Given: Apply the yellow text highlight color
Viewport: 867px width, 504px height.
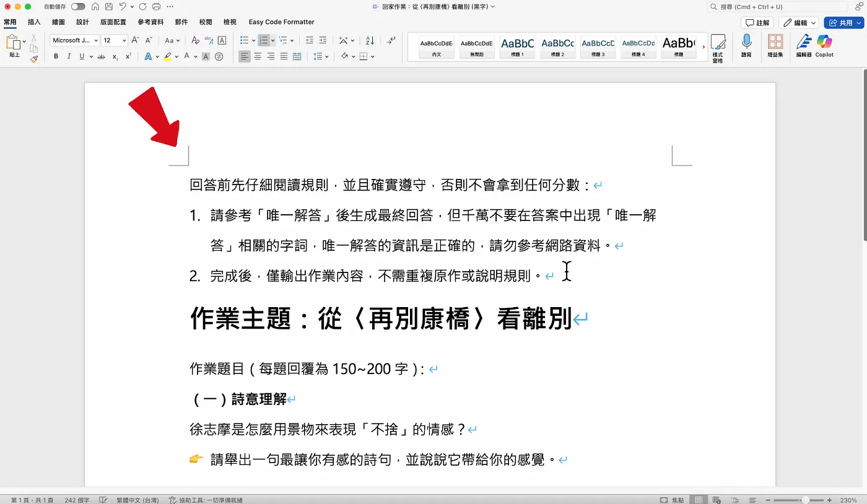Looking at the screenshot, I should [167, 56].
